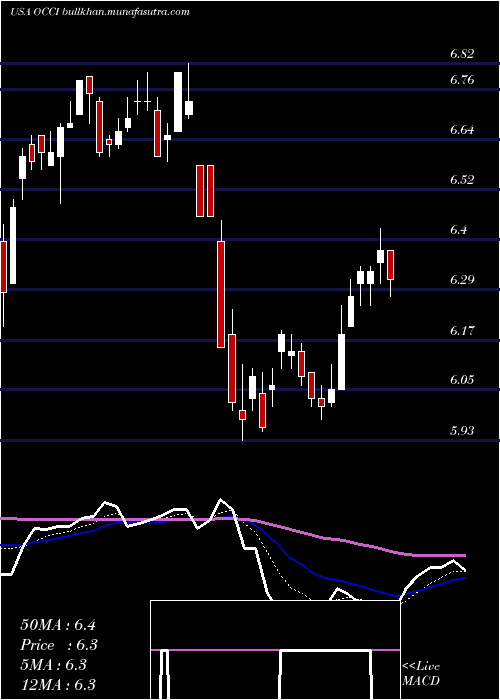Click the 6.17 price axis label
Image resolution: width=500 pixels, height=700 pixels.
462,331
